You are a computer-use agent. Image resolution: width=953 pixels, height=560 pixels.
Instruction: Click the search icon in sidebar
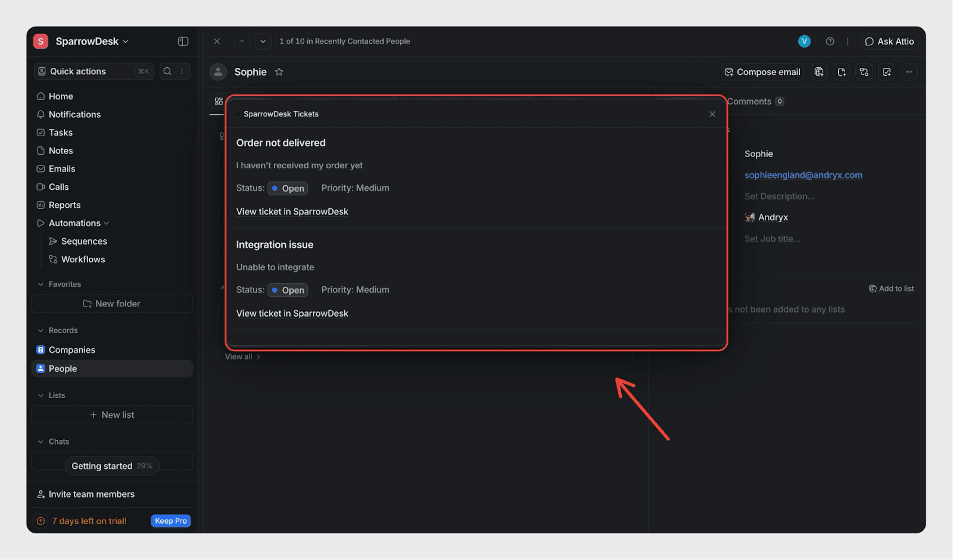[167, 71]
